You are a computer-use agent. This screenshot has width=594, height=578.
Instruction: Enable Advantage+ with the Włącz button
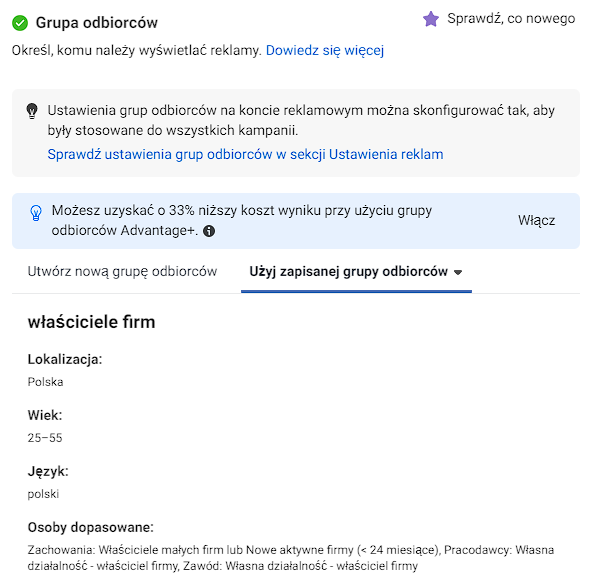tap(536, 220)
